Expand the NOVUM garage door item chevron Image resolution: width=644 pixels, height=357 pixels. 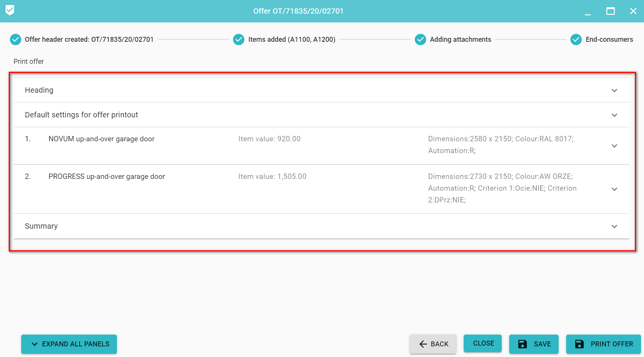(x=614, y=146)
